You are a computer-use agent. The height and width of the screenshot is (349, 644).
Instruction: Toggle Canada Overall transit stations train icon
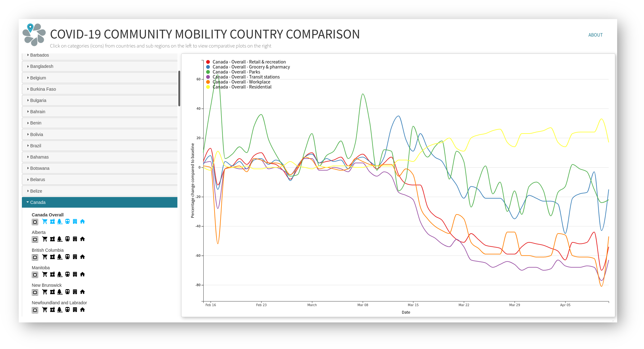tap(67, 221)
